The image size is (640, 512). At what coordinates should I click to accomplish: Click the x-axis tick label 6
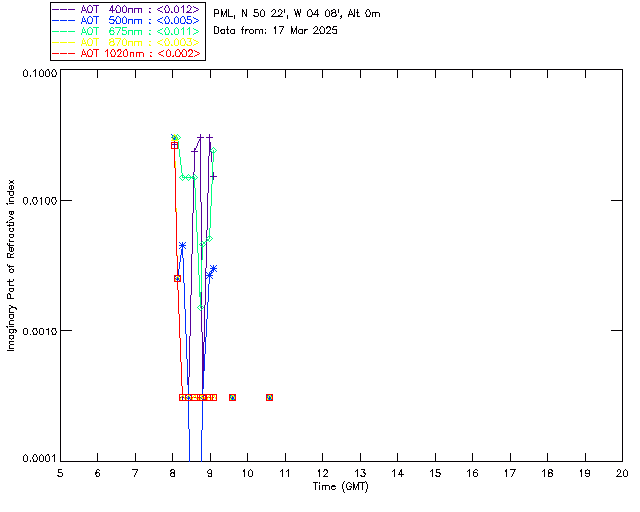pyautogui.click(x=98, y=473)
